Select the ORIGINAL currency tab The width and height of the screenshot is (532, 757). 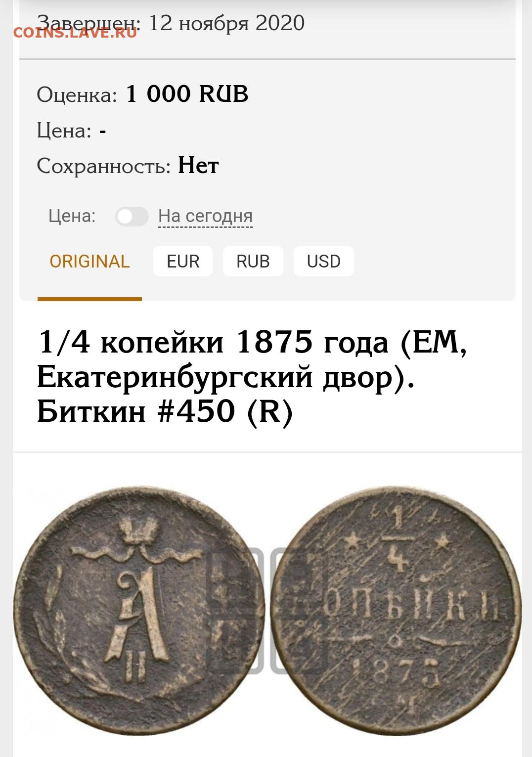89,262
